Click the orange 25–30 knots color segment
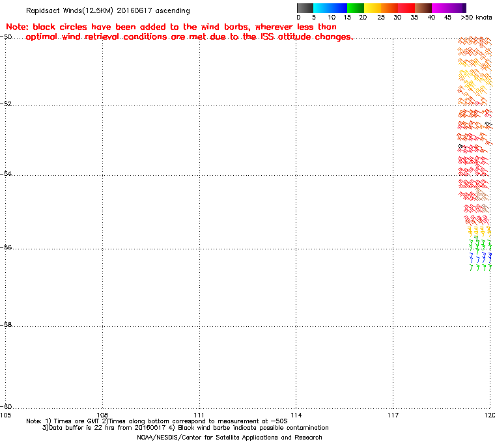The image size is (495, 448). click(389, 8)
